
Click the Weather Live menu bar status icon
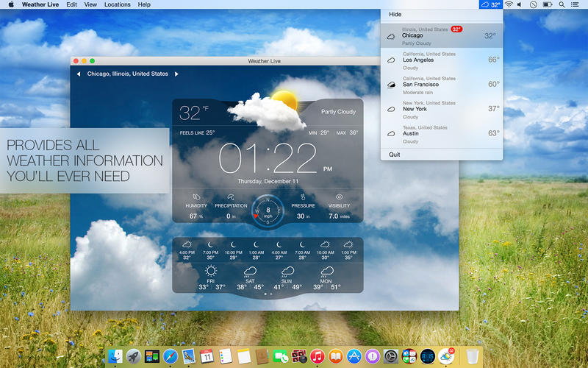490,4
